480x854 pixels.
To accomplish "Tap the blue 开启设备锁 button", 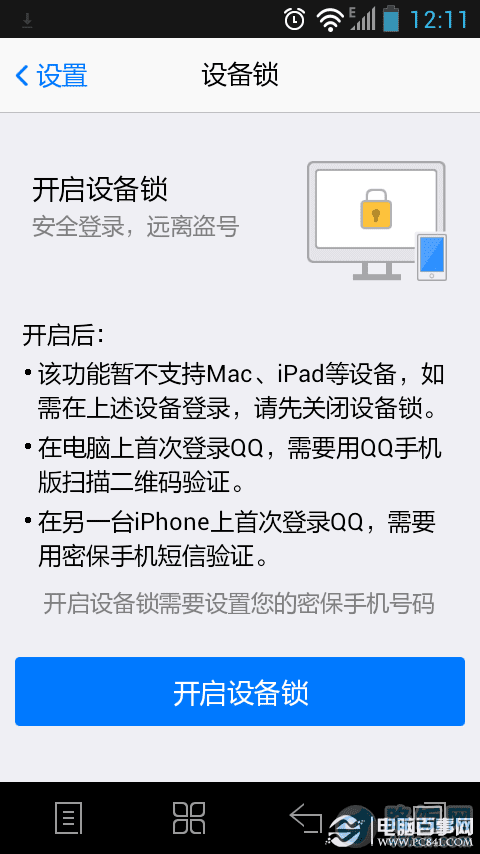I will pos(240,691).
